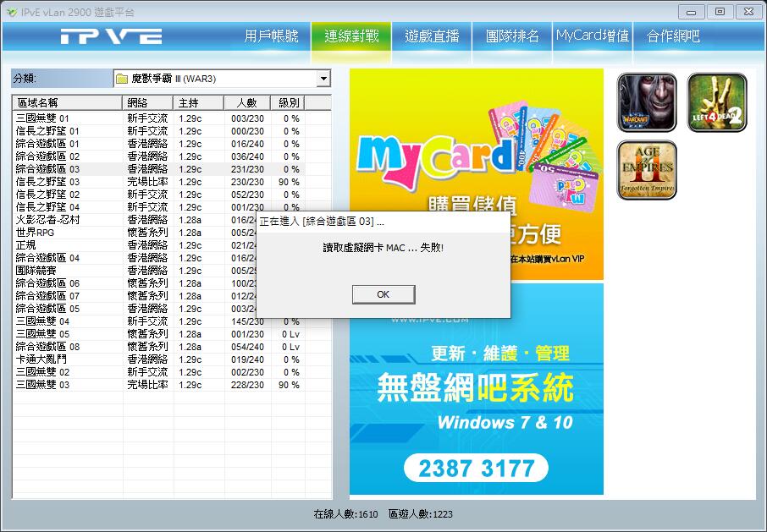Image resolution: width=767 pixels, height=532 pixels.
Task: Click 228/230 player count cell
Action: coord(247,385)
